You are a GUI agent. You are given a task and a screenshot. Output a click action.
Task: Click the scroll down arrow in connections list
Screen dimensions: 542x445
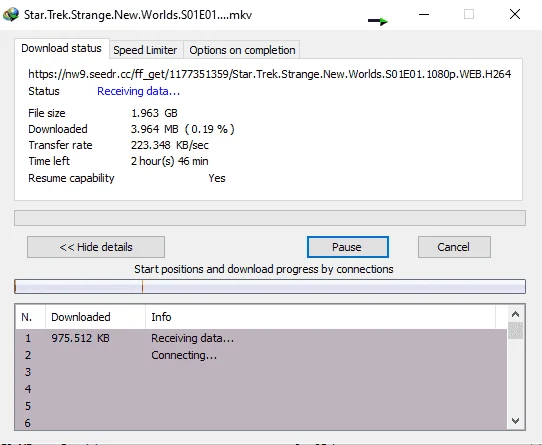[515, 420]
